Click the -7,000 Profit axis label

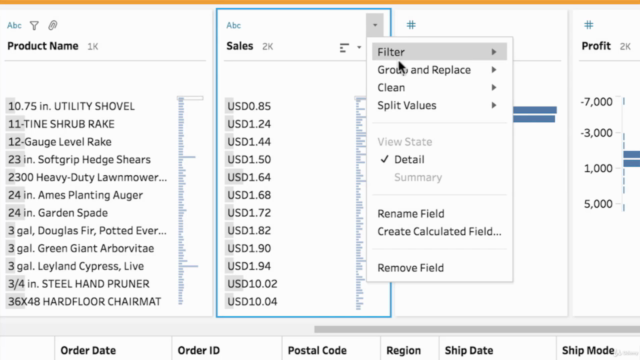pos(596,102)
